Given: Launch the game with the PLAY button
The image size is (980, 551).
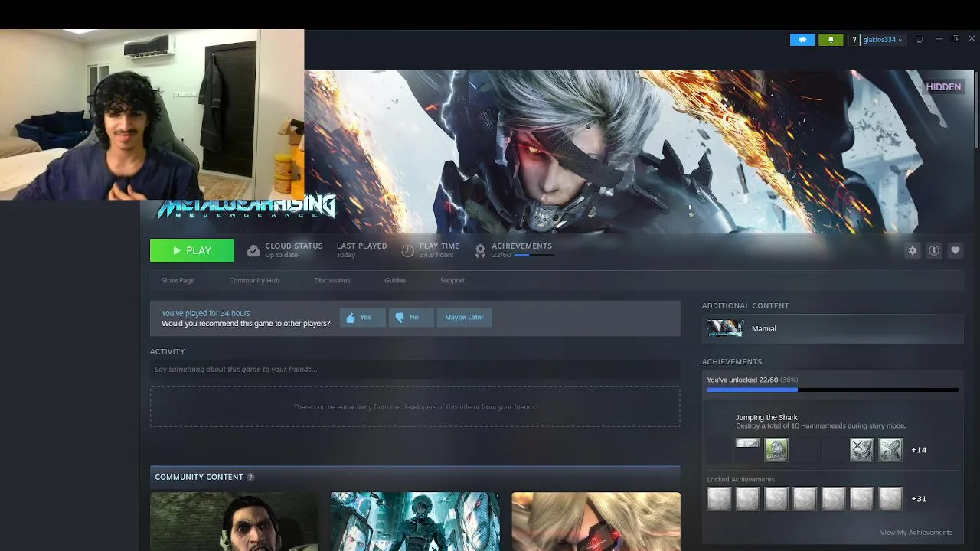Looking at the screenshot, I should [192, 250].
